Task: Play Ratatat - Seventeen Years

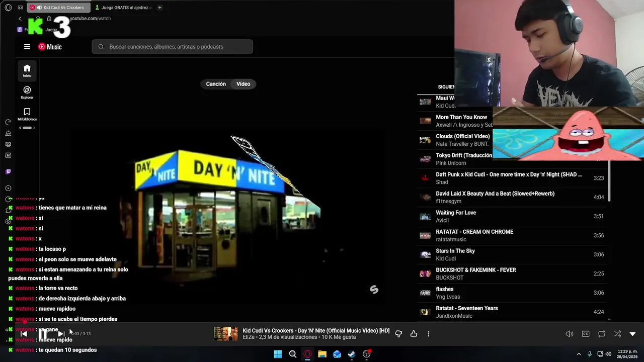Action: (x=512, y=312)
